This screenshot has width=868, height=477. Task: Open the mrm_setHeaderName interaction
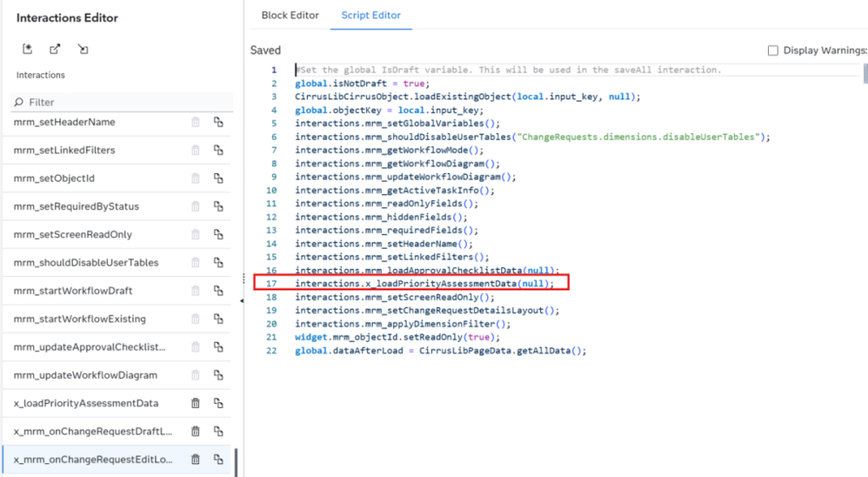pos(64,122)
